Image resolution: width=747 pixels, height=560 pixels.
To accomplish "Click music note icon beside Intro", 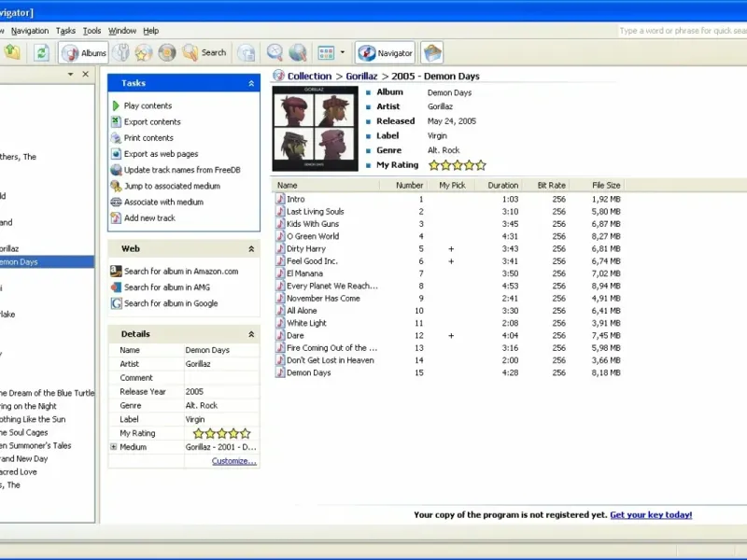I will click(281, 199).
